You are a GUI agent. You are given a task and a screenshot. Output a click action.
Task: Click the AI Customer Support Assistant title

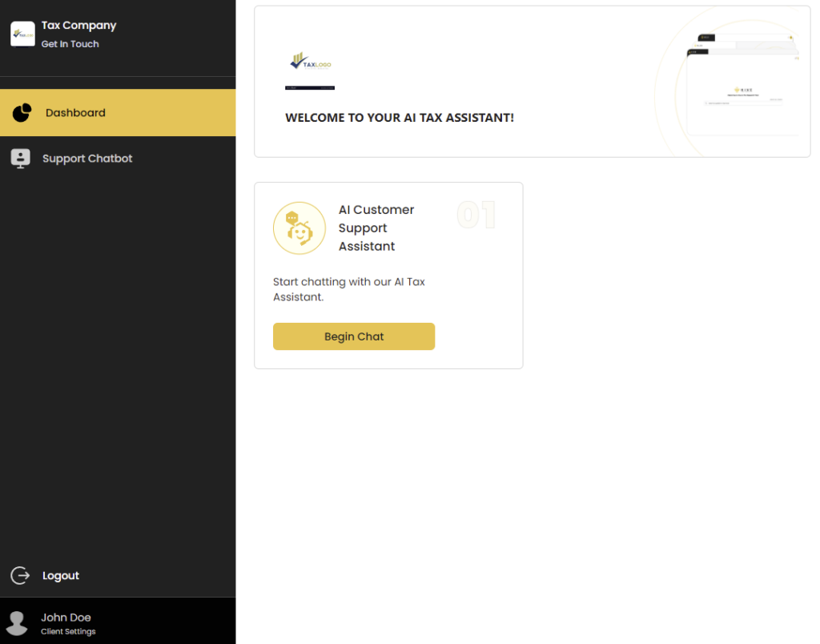[376, 228]
